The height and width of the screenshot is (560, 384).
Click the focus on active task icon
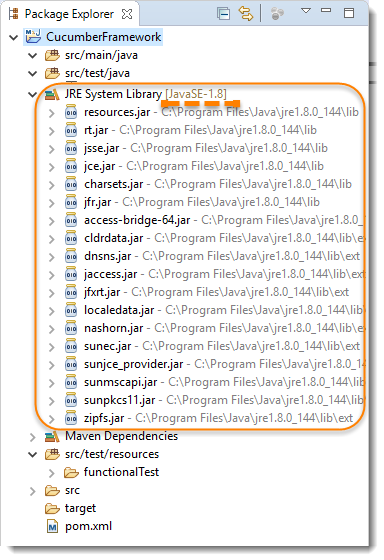277,14
